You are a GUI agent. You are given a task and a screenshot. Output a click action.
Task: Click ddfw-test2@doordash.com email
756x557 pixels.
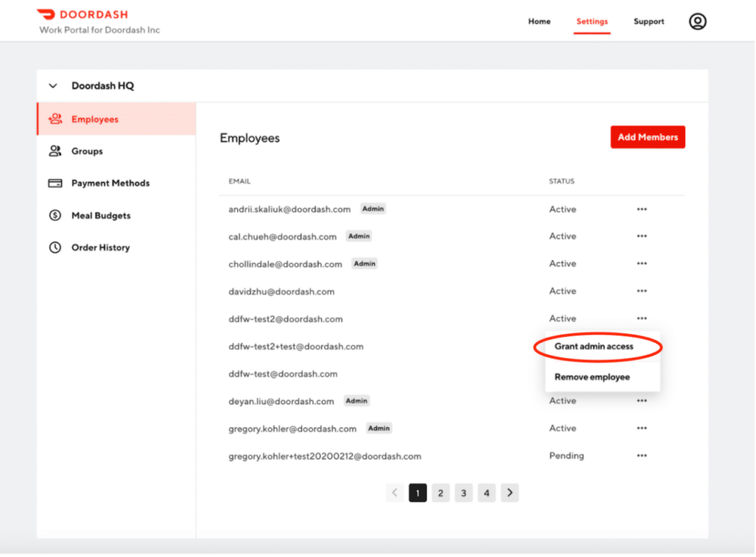click(x=286, y=319)
